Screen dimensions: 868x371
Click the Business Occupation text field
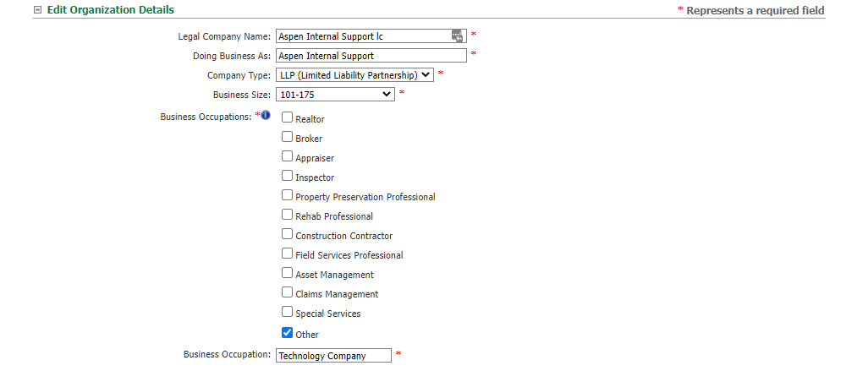(333, 356)
